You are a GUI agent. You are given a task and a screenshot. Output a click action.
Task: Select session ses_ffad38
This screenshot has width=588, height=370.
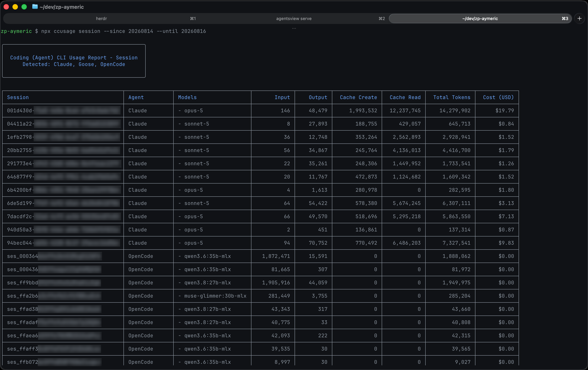point(23,309)
